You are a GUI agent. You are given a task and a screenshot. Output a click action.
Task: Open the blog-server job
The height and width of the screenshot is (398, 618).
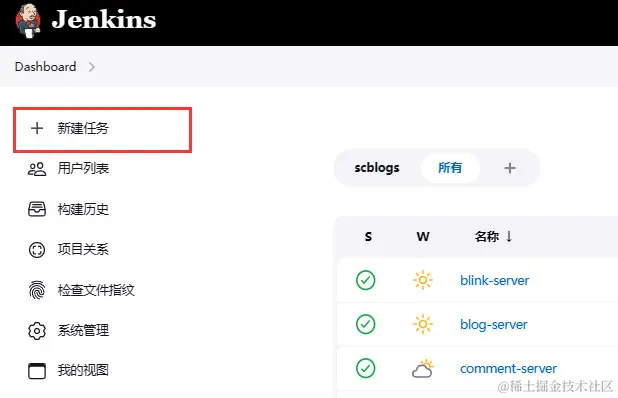point(493,325)
